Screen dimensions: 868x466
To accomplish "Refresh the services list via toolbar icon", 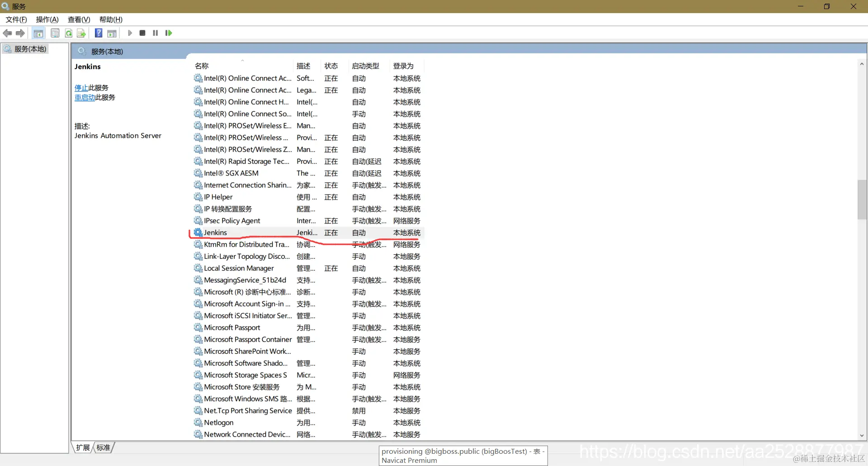I will (x=68, y=33).
